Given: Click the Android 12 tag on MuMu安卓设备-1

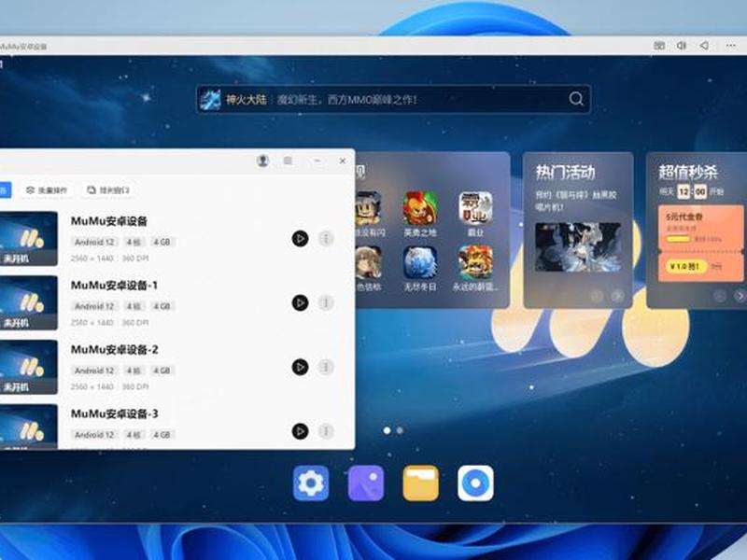Looking at the screenshot, I should point(94,306).
